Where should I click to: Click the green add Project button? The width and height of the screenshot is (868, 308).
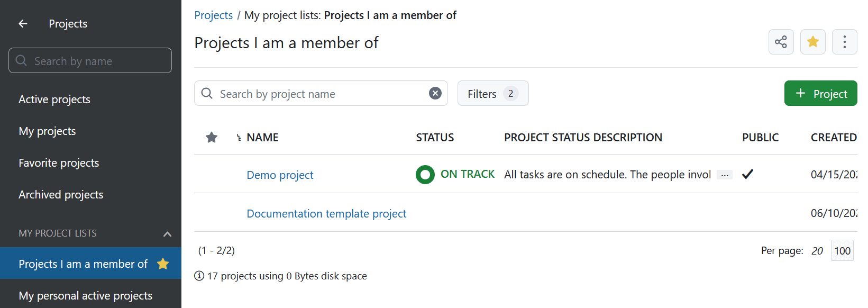click(820, 94)
